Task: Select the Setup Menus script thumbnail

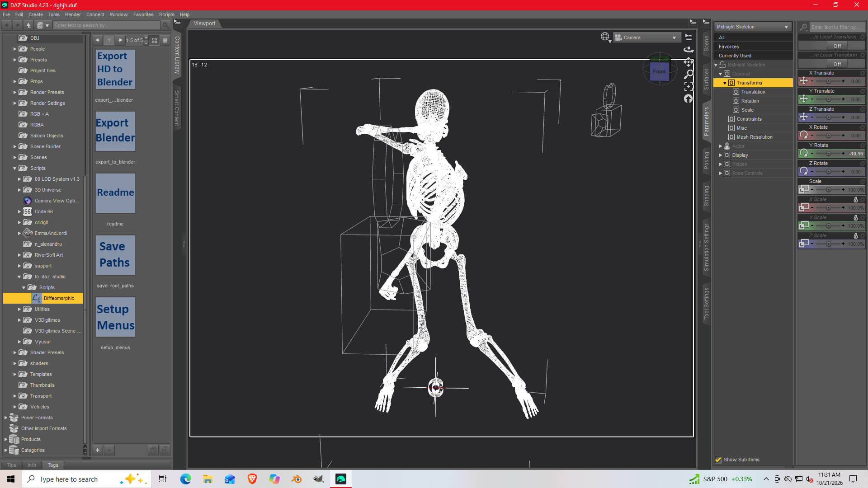Action: (115, 317)
